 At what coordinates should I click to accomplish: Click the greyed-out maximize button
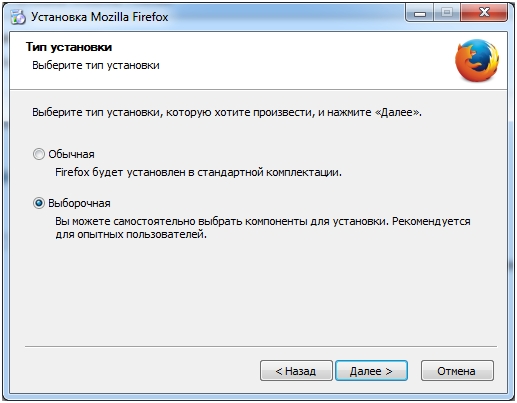pyautogui.click(x=447, y=14)
